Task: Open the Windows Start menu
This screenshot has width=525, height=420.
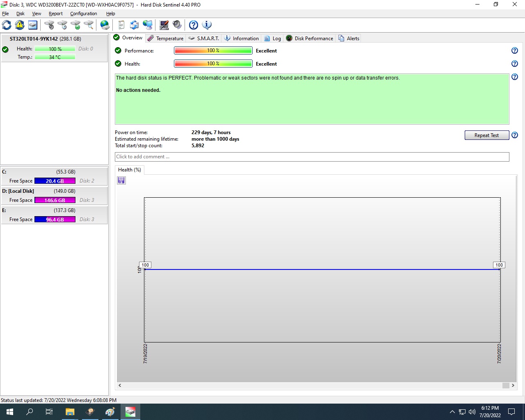Action: tap(10, 412)
